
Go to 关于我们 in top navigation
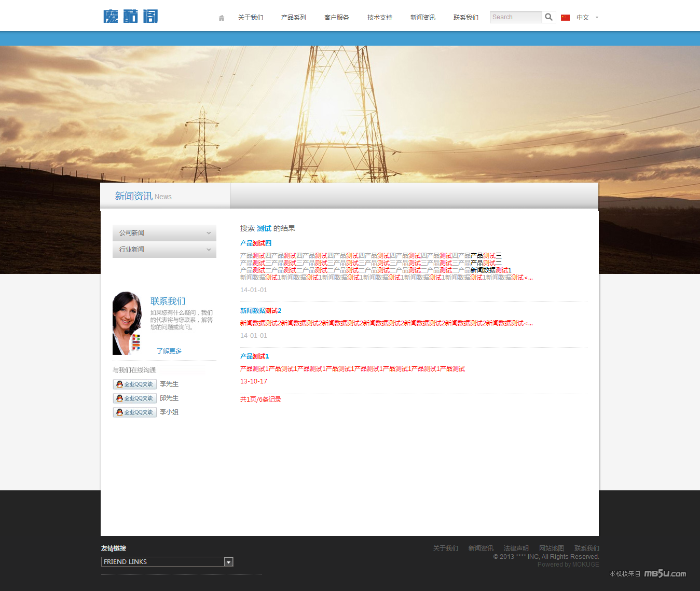click(250, 18)
